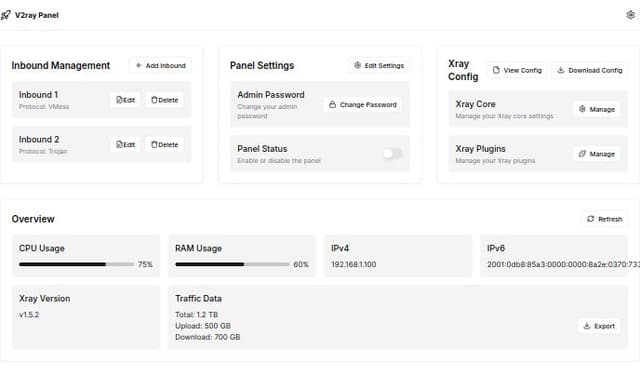Screen dimensions: 640x377
Task: Toggle the Panel Status switch
Action: click(392, 153)
